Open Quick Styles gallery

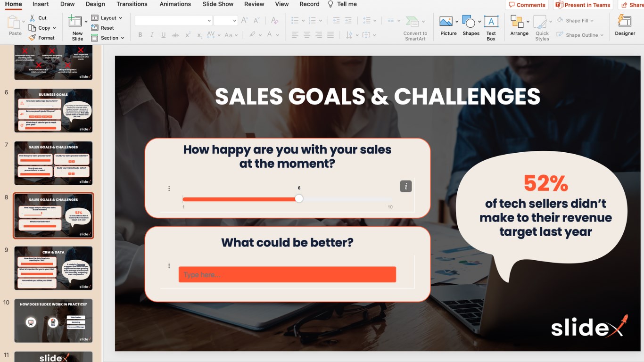point(542,28)
